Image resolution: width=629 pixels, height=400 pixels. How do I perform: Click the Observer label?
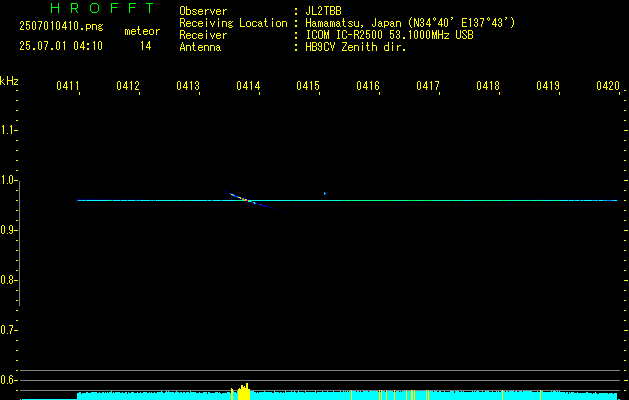(x=203, y=11)
